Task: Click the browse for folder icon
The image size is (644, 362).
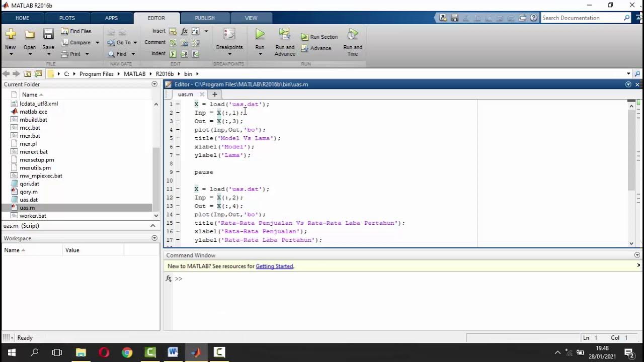Action: click(x=38, y=74)
